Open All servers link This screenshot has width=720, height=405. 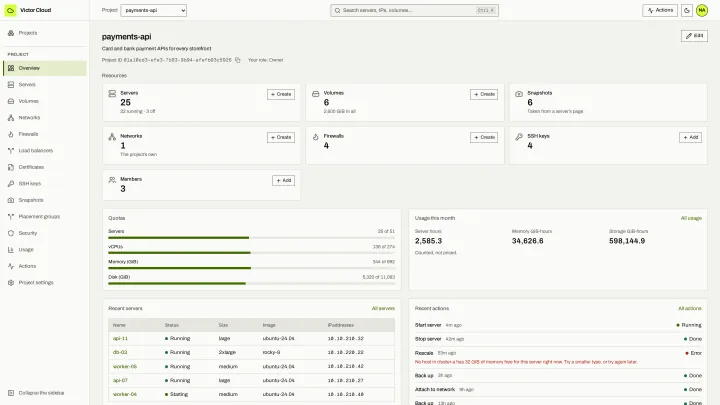(383, 309)
